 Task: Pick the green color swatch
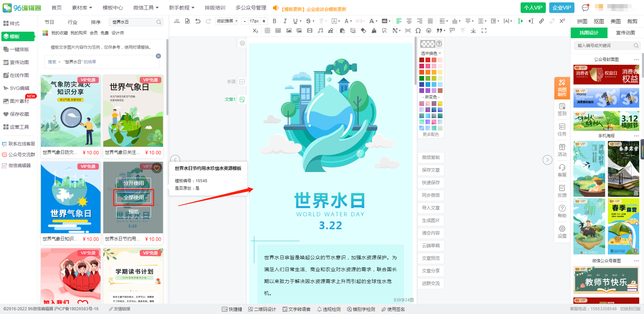click(x=422, y=78)
